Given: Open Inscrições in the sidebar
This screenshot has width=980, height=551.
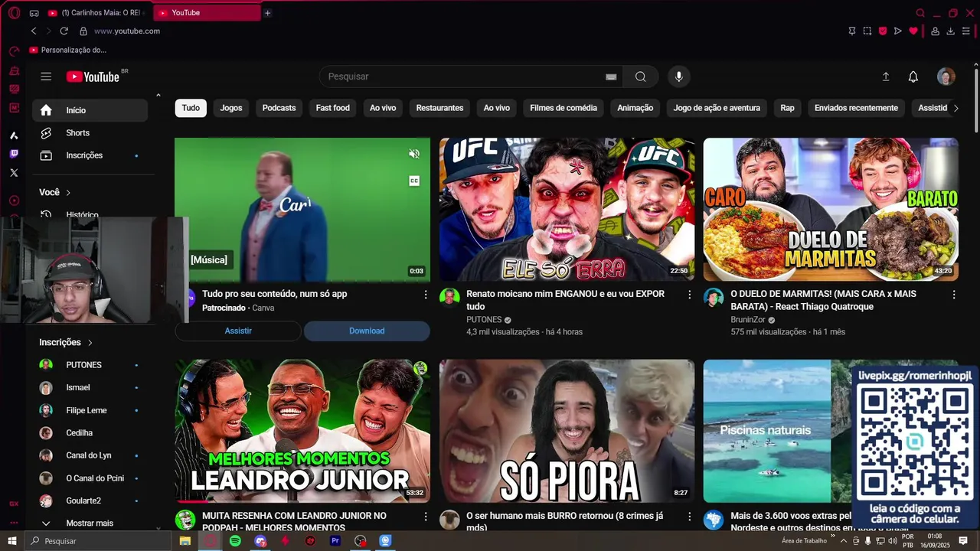Looking at the screenshot, I should [x=90, y=155].
